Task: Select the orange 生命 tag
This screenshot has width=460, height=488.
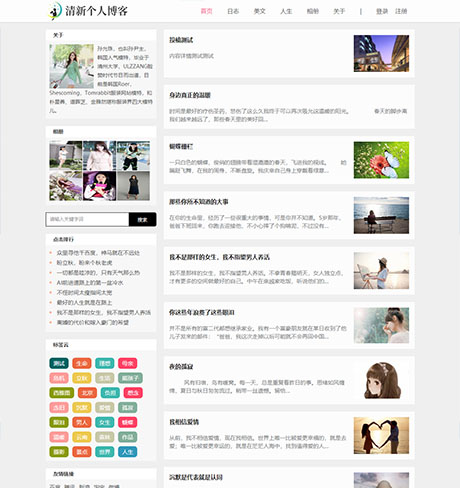Action: [x=82, y=363]
